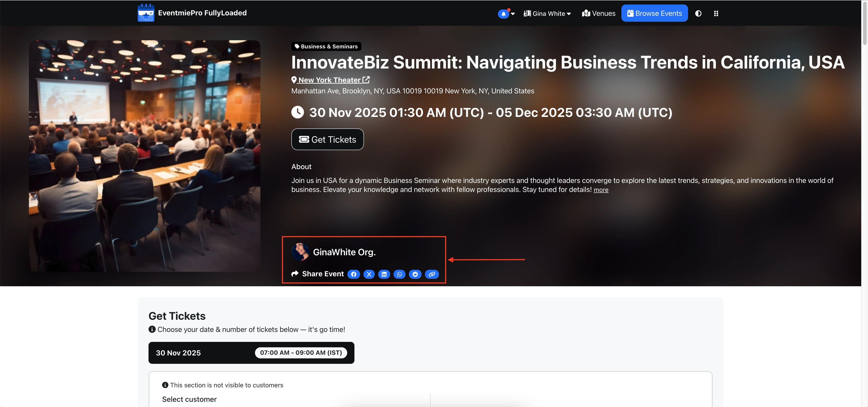This screenshot has height=407, width=868.
Task: Click the Select customer label
Action: tap(189, 399)
